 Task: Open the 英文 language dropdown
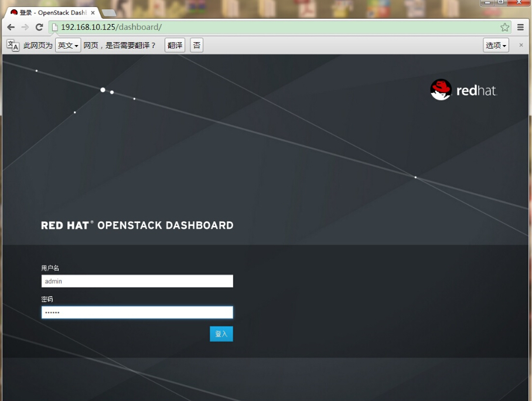coord(68,45)
